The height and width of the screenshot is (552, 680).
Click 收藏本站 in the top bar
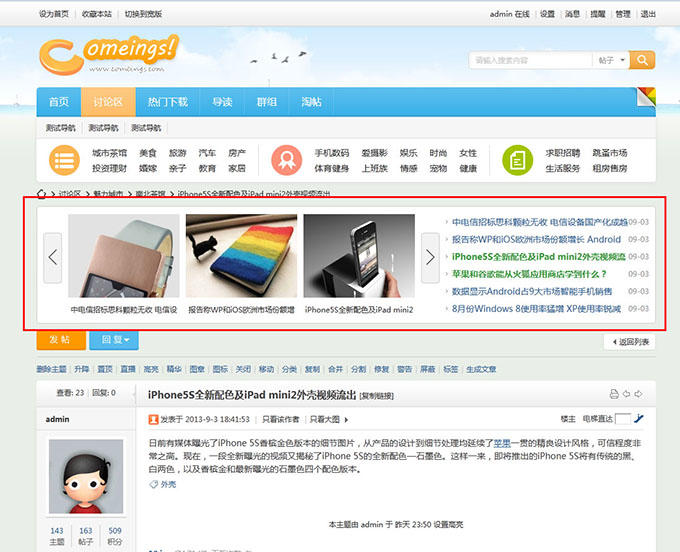[x=97, y=14]
